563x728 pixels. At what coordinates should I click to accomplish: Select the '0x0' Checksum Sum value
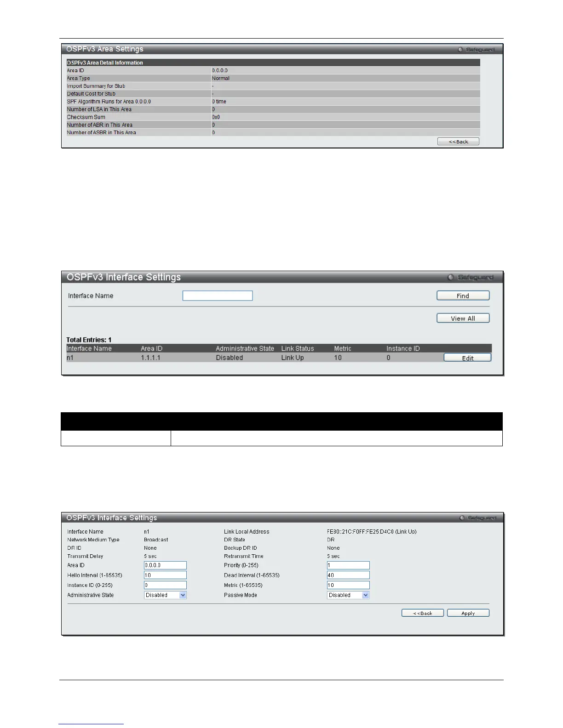216,117
